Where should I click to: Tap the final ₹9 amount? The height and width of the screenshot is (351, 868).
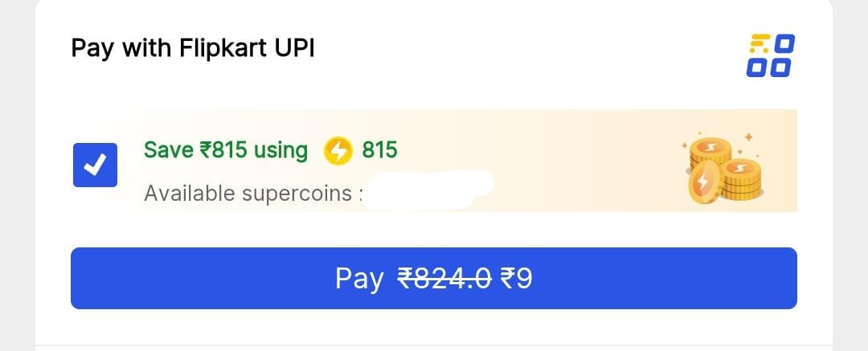click(516, 279)
